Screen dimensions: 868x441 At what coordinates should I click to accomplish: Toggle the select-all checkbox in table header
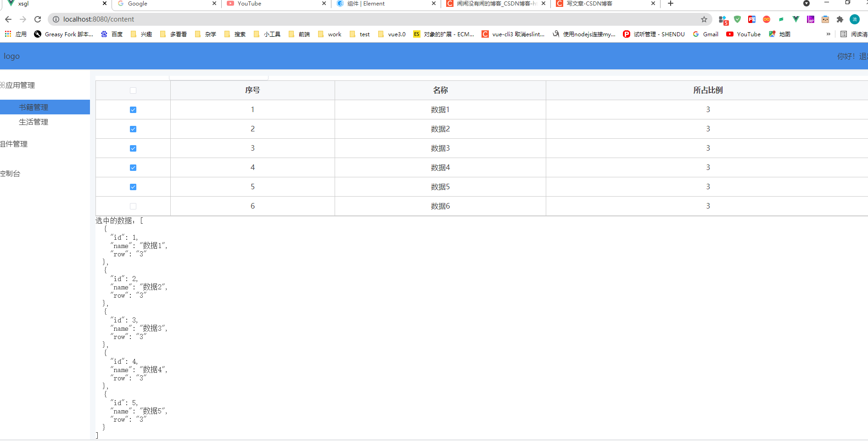coord(133,90)
